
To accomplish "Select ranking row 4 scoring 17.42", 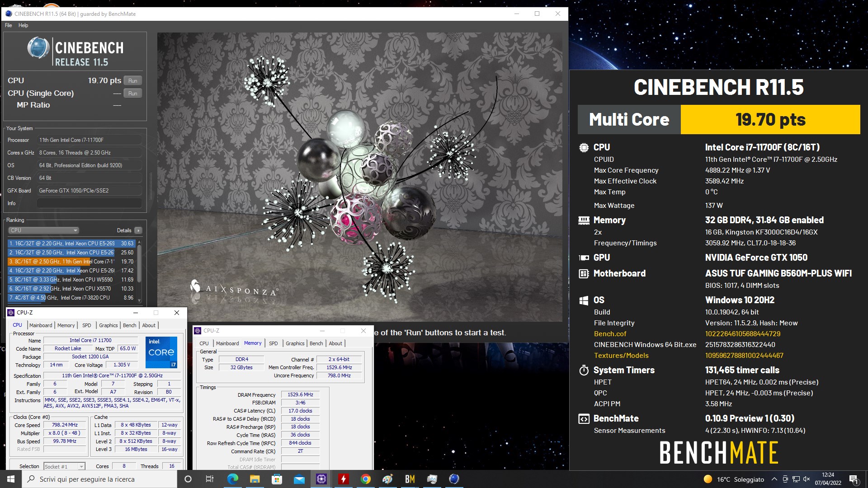I will (71, 270).
